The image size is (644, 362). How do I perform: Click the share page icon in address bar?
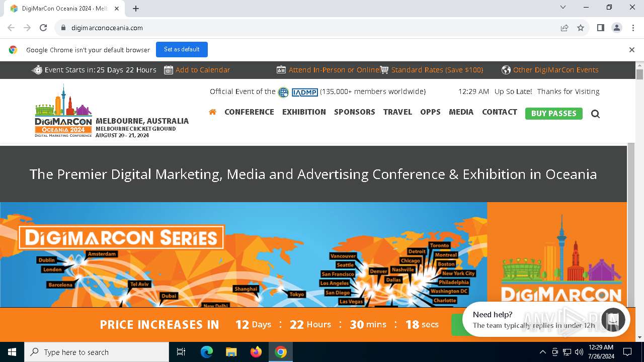tap(565, 28)
